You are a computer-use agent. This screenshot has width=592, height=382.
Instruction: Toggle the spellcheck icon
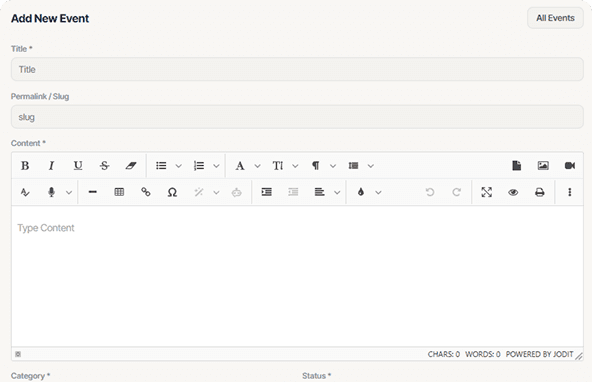[x=25, y=193]
